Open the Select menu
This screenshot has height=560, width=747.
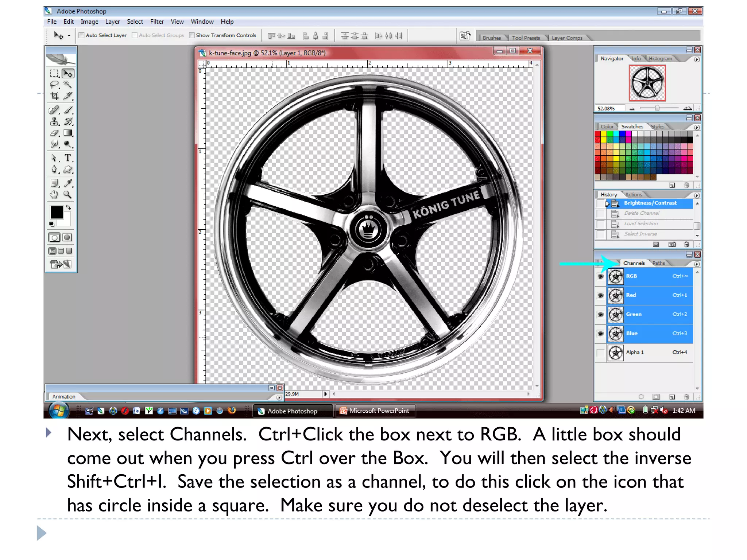coord(135,22)
